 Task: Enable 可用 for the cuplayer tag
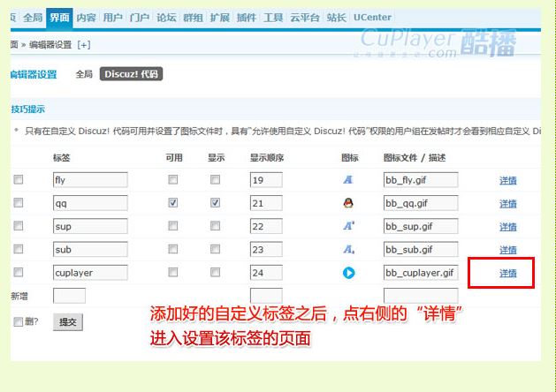point(173,272)
